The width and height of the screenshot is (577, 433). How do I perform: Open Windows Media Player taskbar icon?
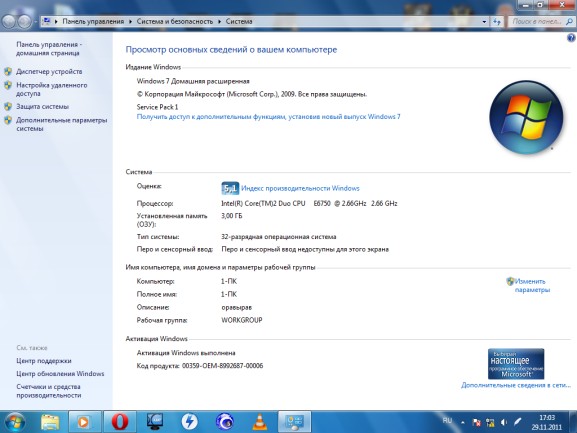84,422
